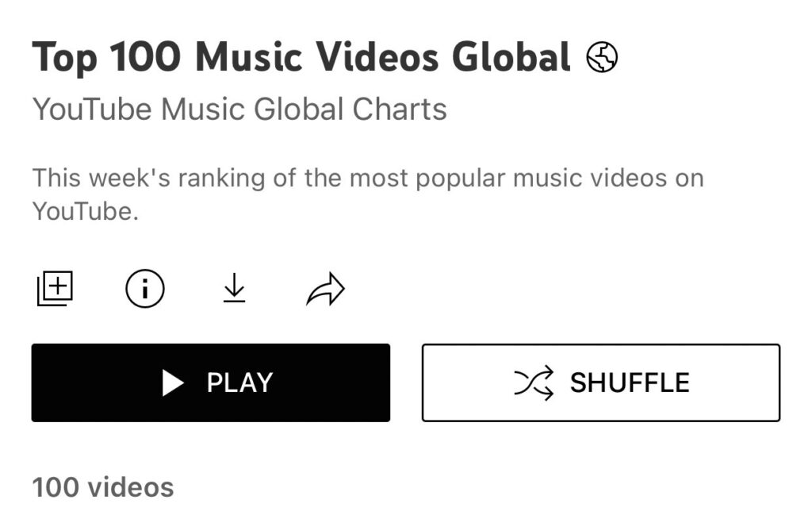
Task: Save playlist with the add-to-library icon
Action: tap(55, 288)
